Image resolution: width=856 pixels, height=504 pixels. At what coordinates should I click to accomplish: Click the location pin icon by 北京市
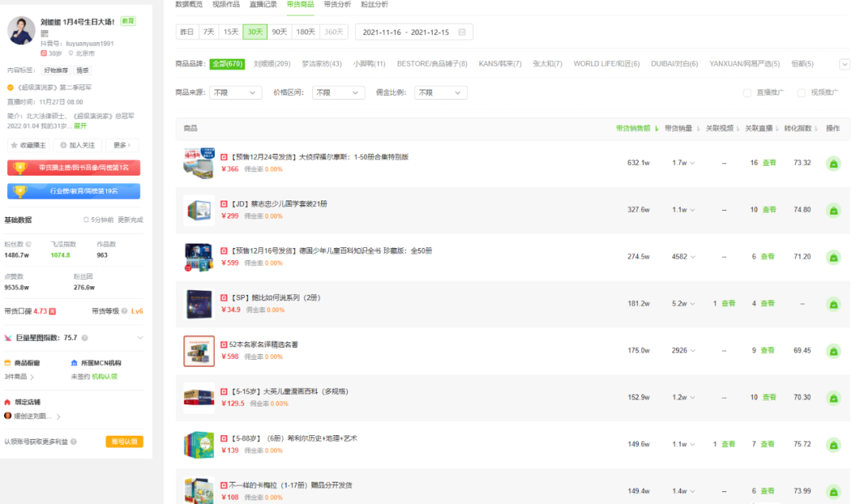(x=71, y=54)
